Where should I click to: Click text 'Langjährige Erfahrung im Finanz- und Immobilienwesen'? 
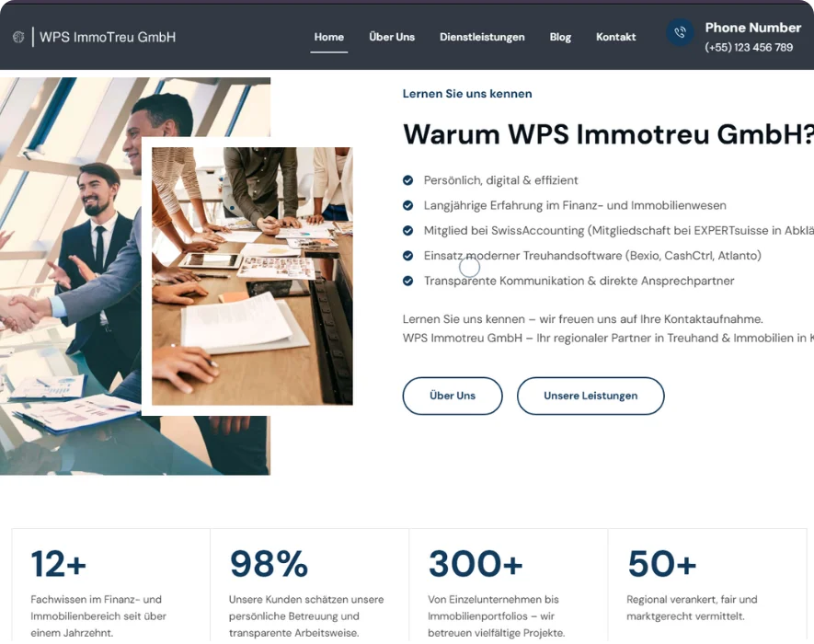[x=575, y=206]
